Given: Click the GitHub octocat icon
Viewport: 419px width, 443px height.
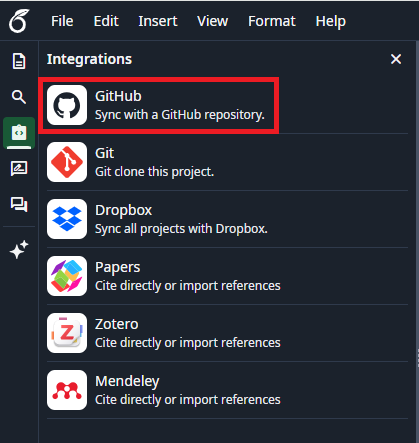Looking at the screenshot, I should tap(67, 105).
